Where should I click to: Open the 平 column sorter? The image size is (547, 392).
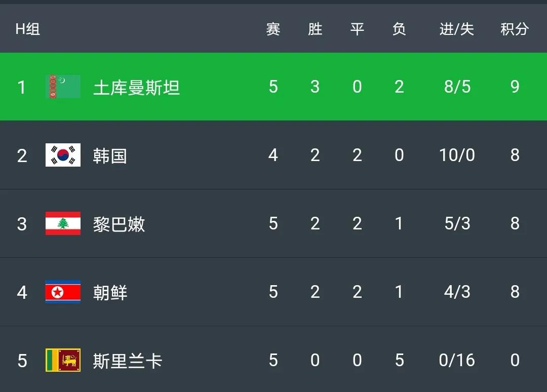click(x=357, y=29)
